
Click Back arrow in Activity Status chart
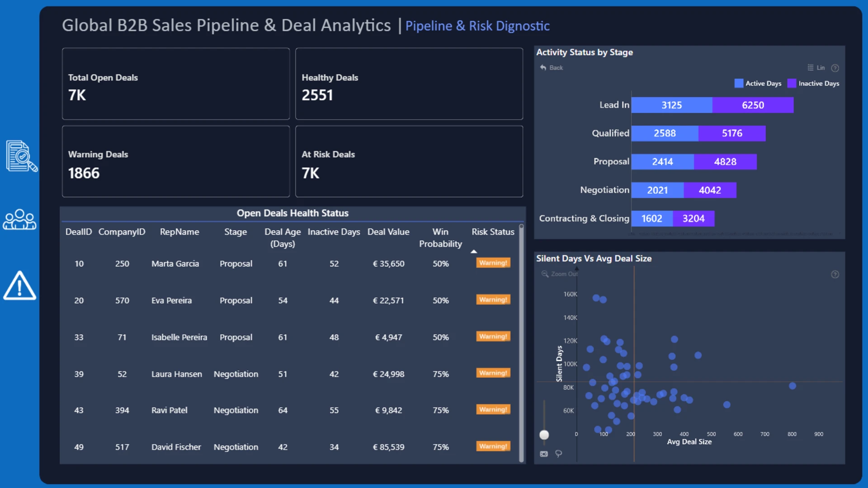(551, 68)
